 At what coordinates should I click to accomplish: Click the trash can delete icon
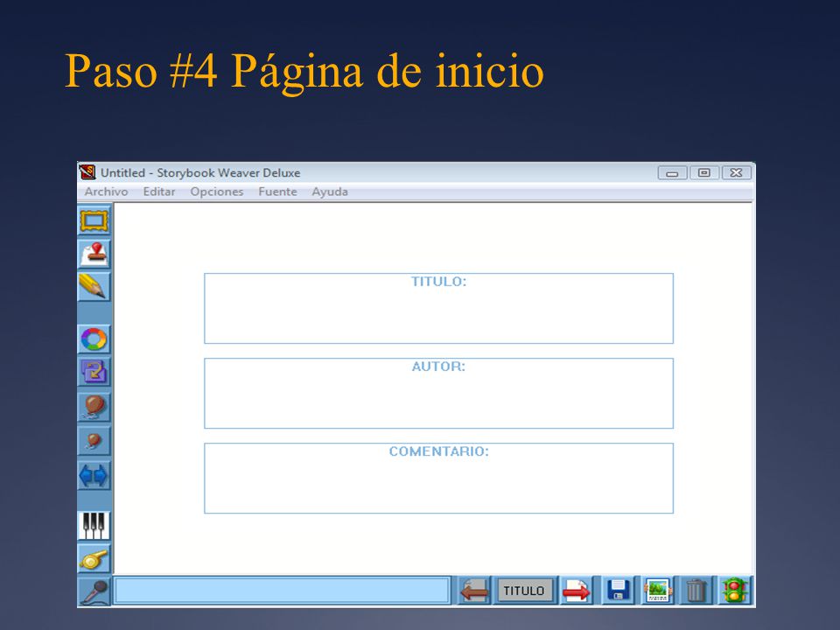[x=696, y=591]
